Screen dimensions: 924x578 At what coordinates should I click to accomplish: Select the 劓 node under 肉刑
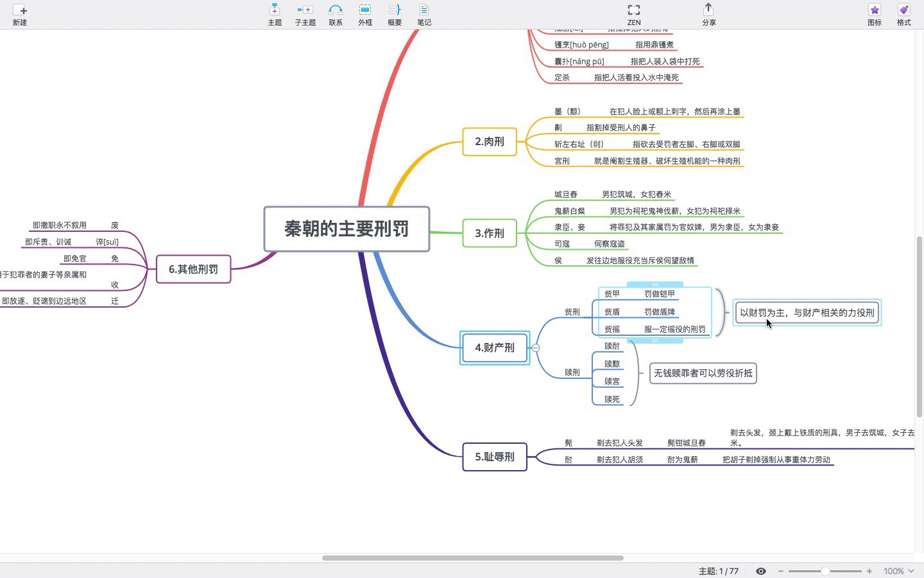coord(558,128)
